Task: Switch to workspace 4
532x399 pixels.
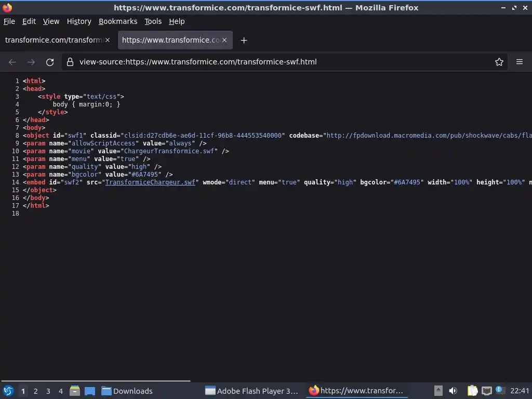Action: 61,391
